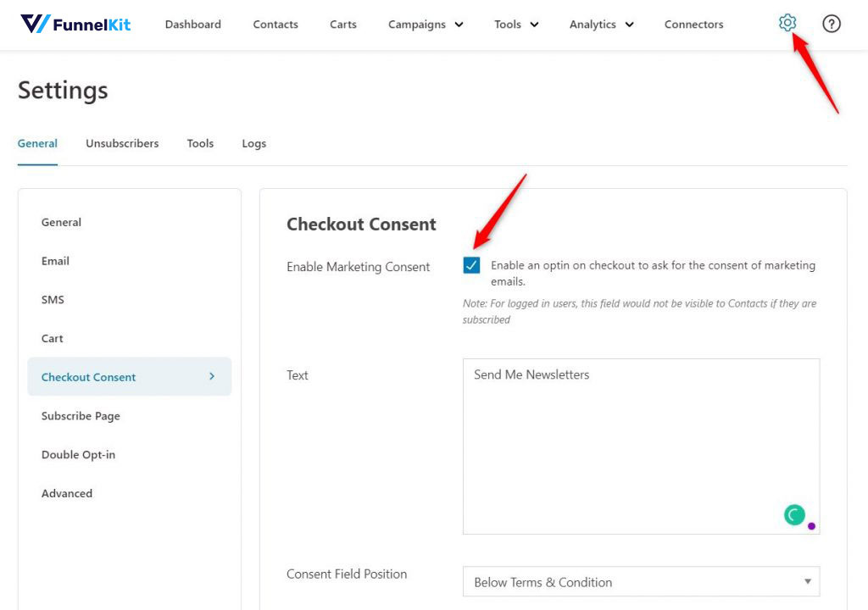The height and width of the screenshot is (610, 868).
Task: Select the General settings tab
Action: (x=37, y=143)
